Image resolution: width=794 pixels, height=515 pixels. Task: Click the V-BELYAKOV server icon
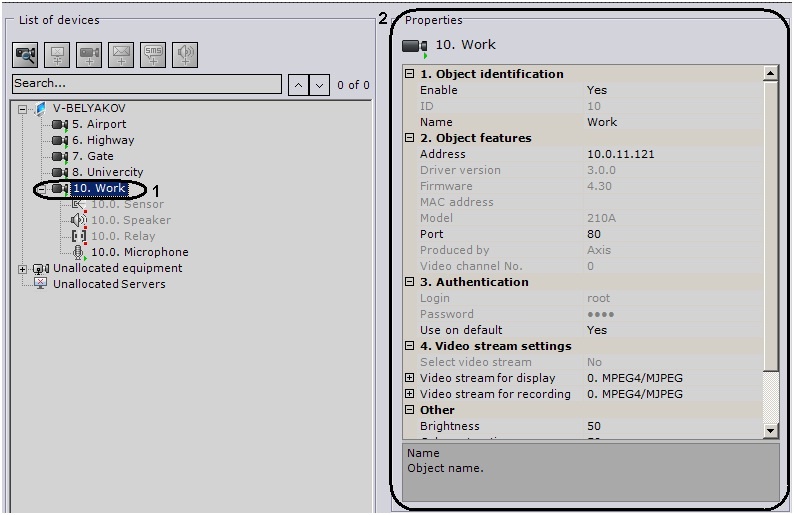40,108
